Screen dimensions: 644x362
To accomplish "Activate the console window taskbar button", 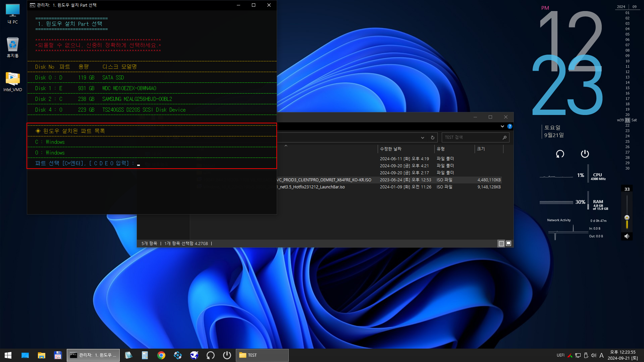I will click(93, 355).
